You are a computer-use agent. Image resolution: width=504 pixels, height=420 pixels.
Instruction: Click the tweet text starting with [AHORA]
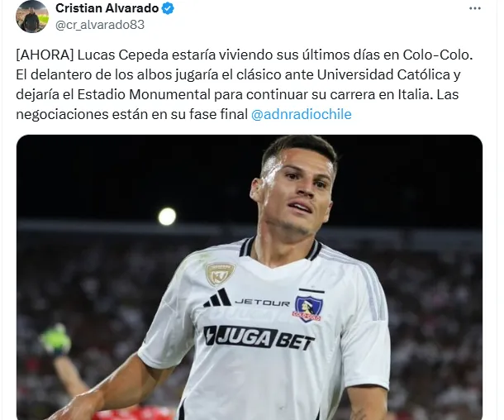pyautogui.click(x=245, y=84)
